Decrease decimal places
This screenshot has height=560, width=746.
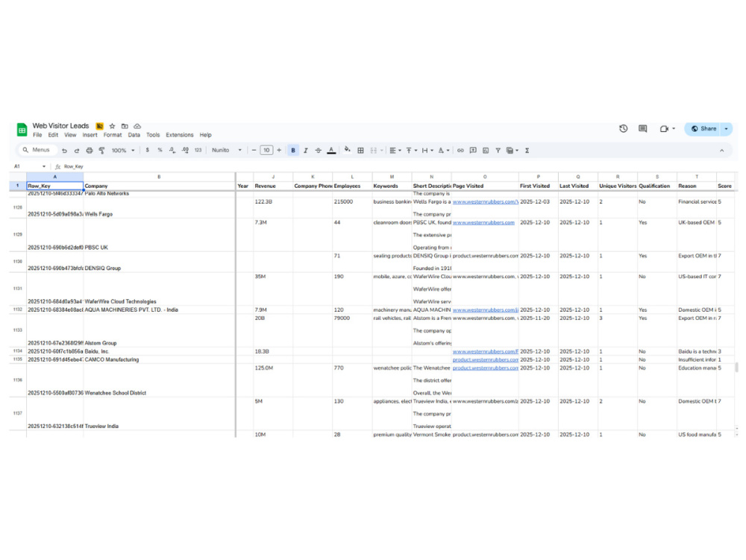point(172,150)
